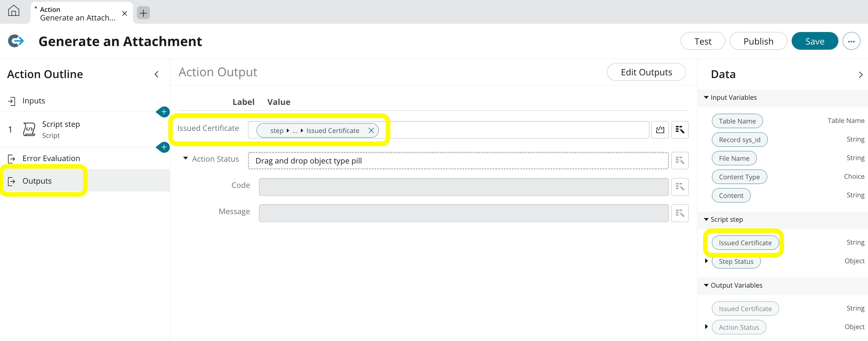Remove the Issued Certificate pill with its X
Image resolution: width=868 pixels, height=341 pixels.
(x=371, y=131)
